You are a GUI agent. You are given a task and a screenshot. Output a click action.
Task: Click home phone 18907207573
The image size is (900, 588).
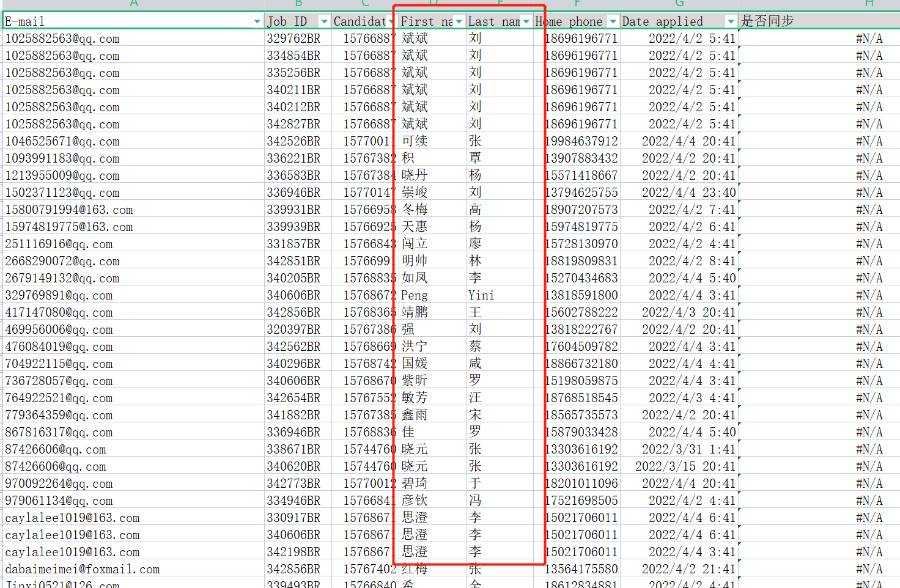[581, 210]
